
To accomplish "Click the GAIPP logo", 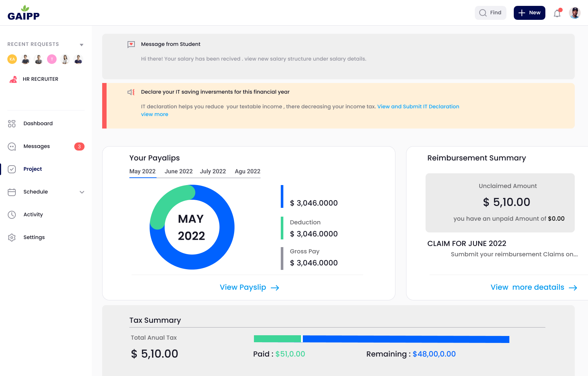I will tap(24, 13).
